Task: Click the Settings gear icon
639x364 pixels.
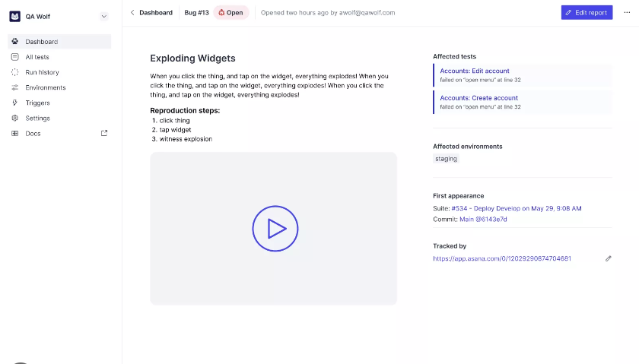Action: pos(15,118)
